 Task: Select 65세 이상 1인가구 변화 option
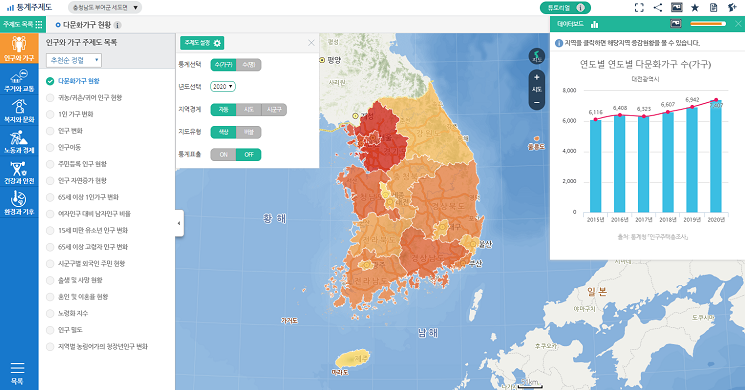pyautogui.click(x=50, y=197)
